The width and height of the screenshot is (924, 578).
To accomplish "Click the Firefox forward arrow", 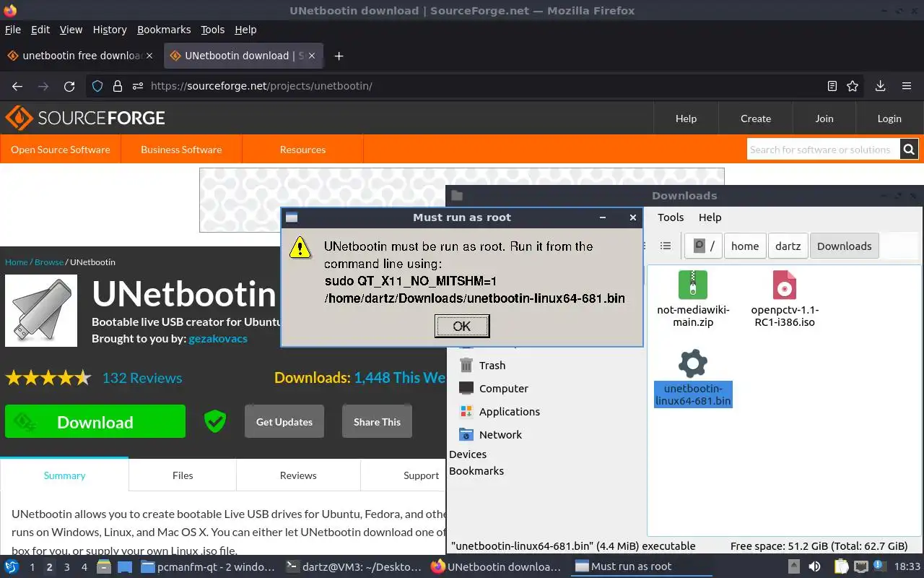I will 43,86.
